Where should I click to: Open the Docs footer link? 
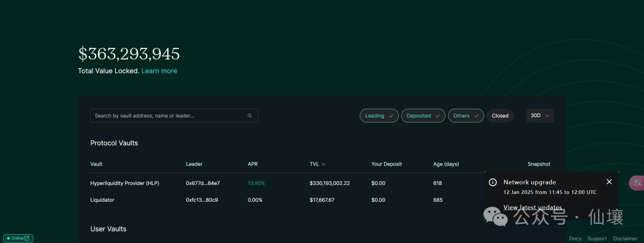coord(575,239)
